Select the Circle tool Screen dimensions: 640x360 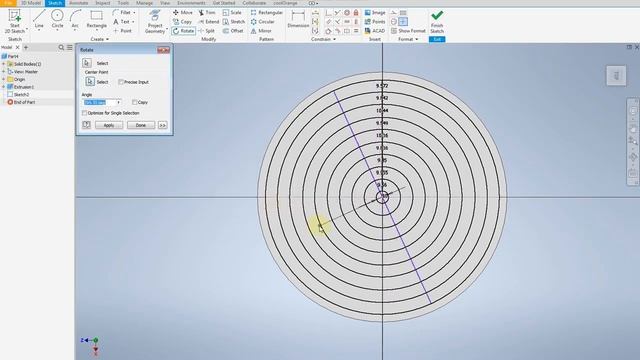(57, 19)
